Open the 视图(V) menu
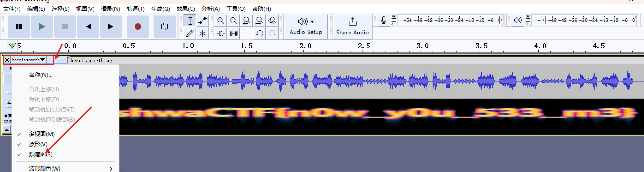 85,9
